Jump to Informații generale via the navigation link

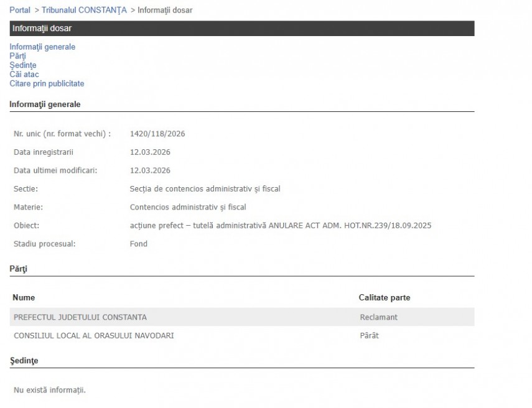click(42, 47)
